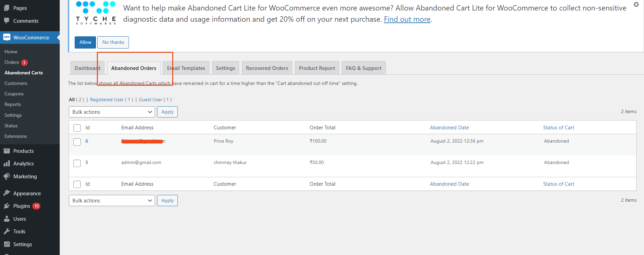Screen dimensions: 644x255
Task: Click the Analytics bar chart icon
Action: [x=7, y=163]
